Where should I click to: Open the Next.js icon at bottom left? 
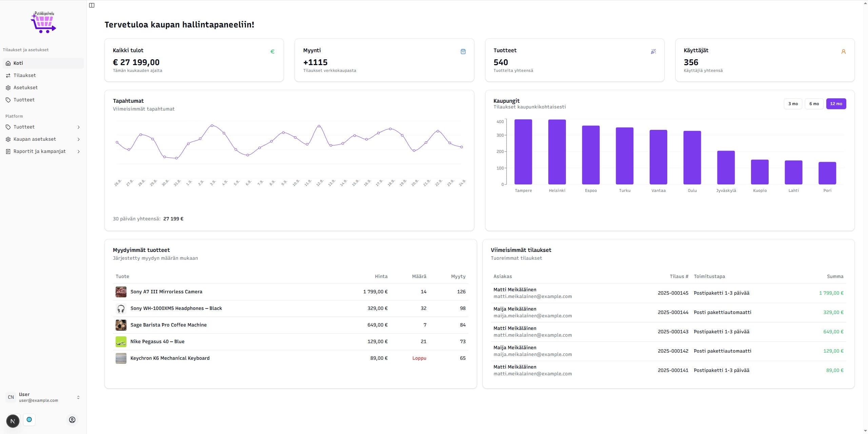click(13, 420)
